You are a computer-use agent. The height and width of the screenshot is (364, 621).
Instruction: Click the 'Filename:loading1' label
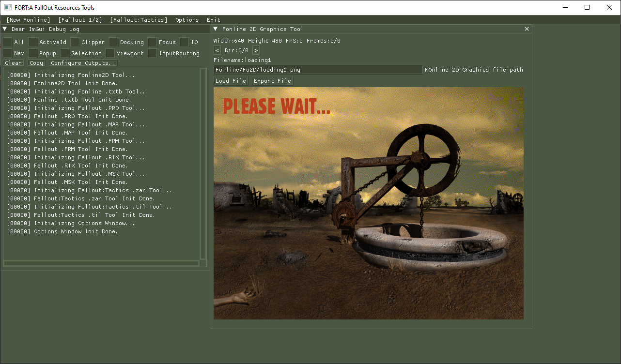[x=242, y=60]
